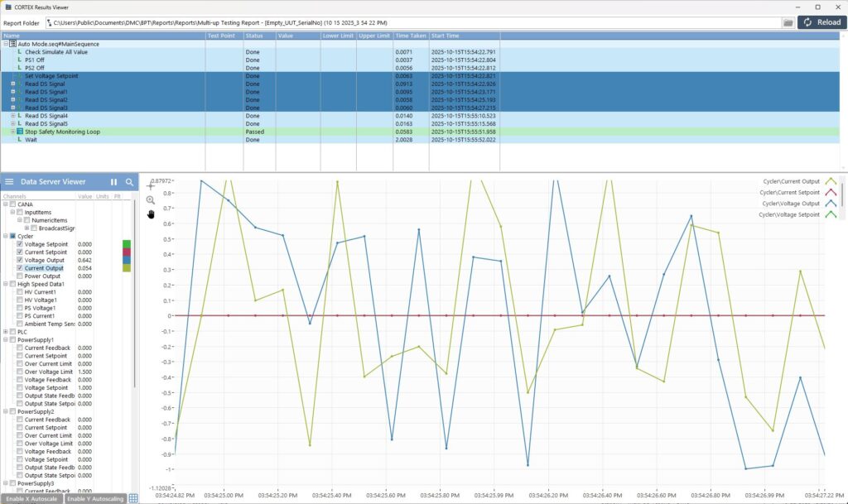Open the folder browser beside the Report Folder path
This screenshot has height=504, width=848.
[x=788, y=22]
